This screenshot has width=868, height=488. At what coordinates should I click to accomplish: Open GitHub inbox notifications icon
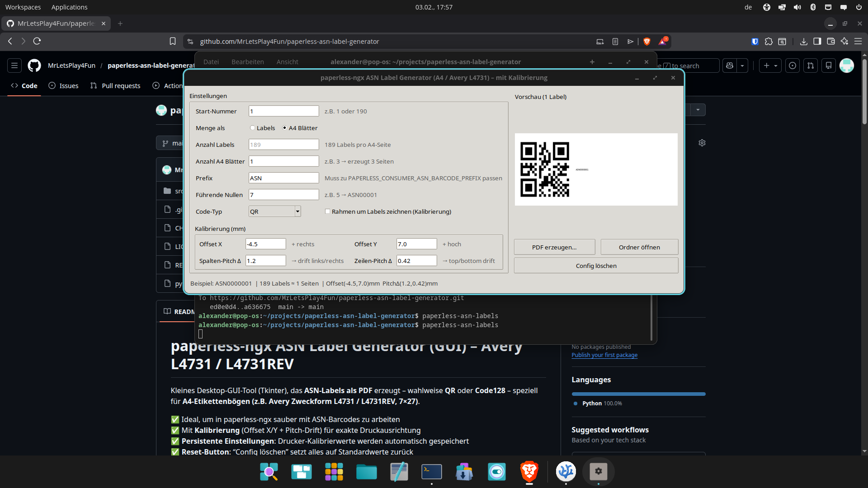(829, 66)
